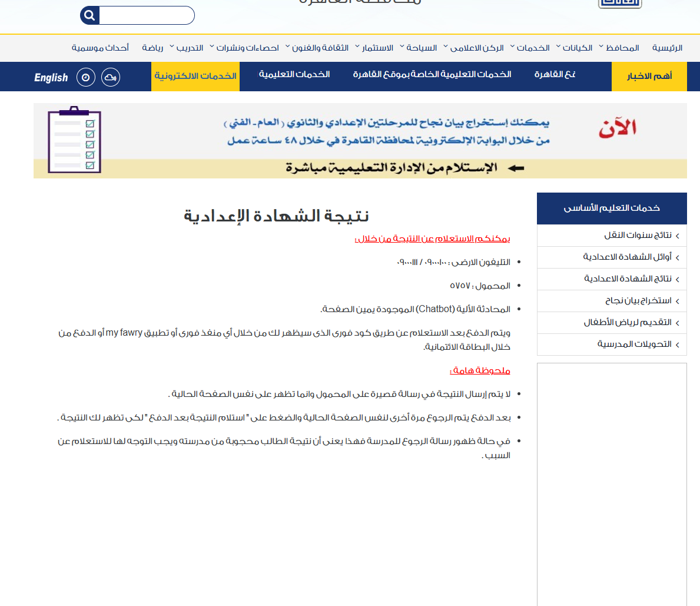Open التقديم لرياض الأطفال sidebar link
The width and height of the screenshot is (700, 606).
[628, 323]
